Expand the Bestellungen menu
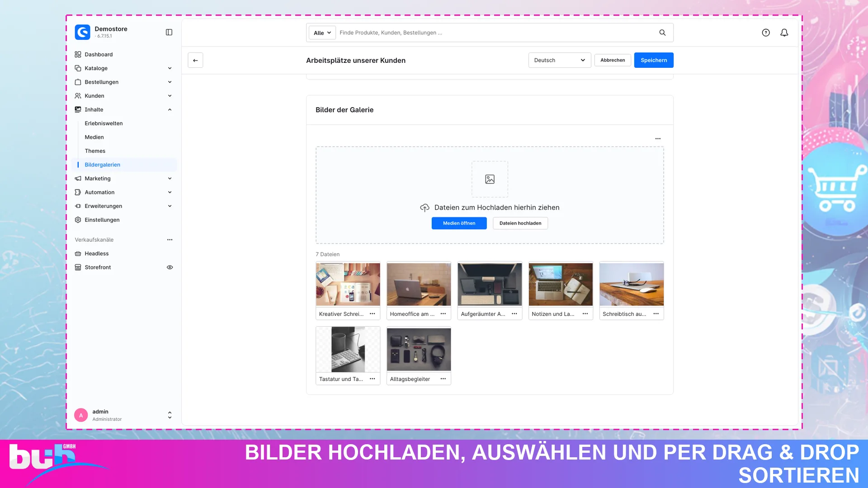The width and height of the screenshot is (868, 488). pos(170,82)
